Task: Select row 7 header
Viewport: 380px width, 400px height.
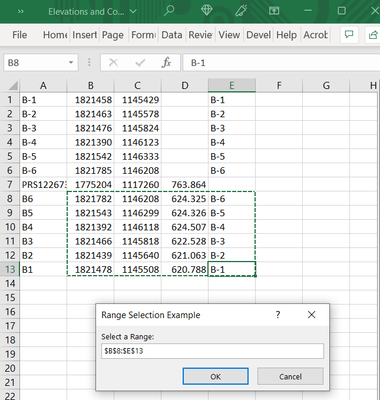Action: coord(10,185)
